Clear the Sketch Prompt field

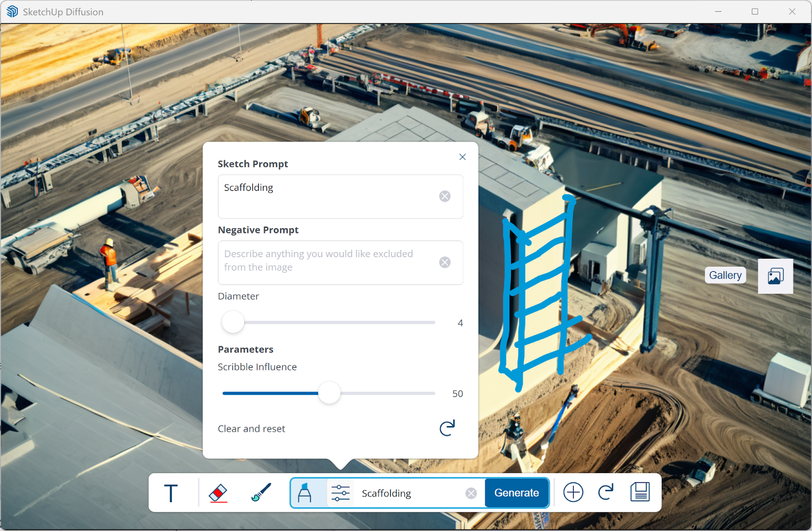pos(445,196)
